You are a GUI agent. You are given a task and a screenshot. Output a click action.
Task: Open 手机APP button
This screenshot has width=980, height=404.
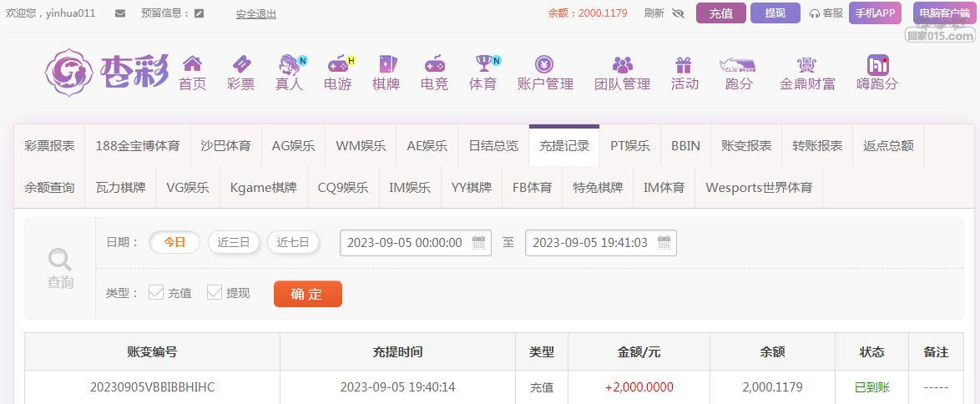click(875, 13)
